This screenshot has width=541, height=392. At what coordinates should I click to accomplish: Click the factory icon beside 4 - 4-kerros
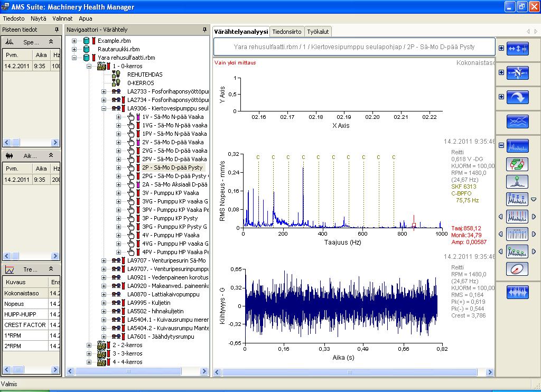point(101,362)
